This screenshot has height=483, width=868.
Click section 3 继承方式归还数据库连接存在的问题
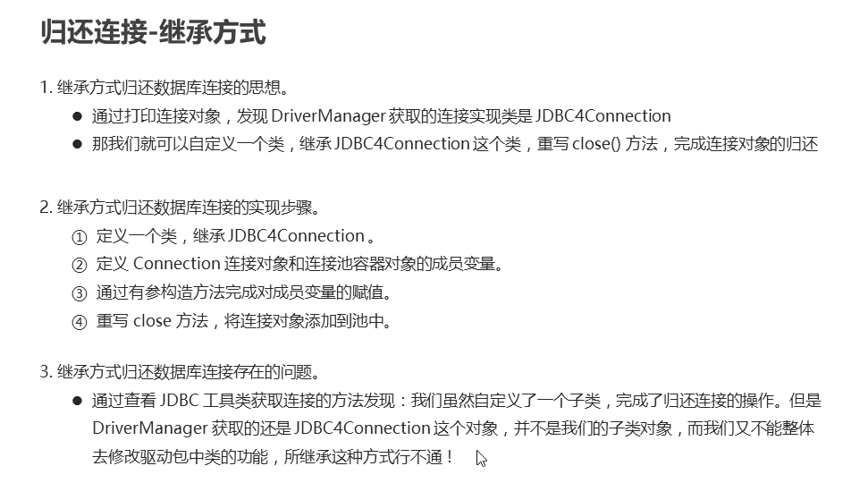coord(180,372)
